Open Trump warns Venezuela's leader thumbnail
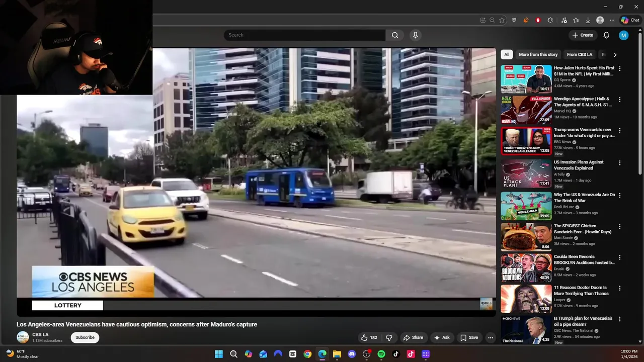This screenshot has width=644, height=362. 526,141
